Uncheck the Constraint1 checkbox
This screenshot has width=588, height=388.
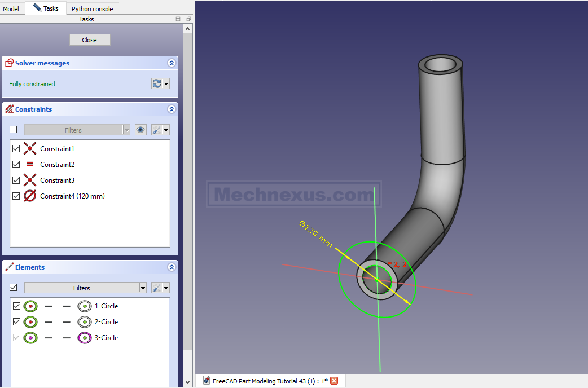[x=16, y=149]
